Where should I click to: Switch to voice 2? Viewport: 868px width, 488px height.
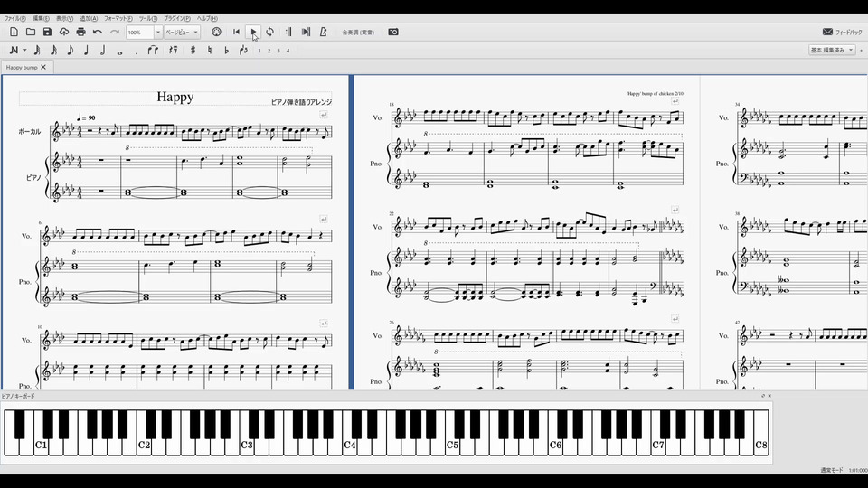click(269, 51)
